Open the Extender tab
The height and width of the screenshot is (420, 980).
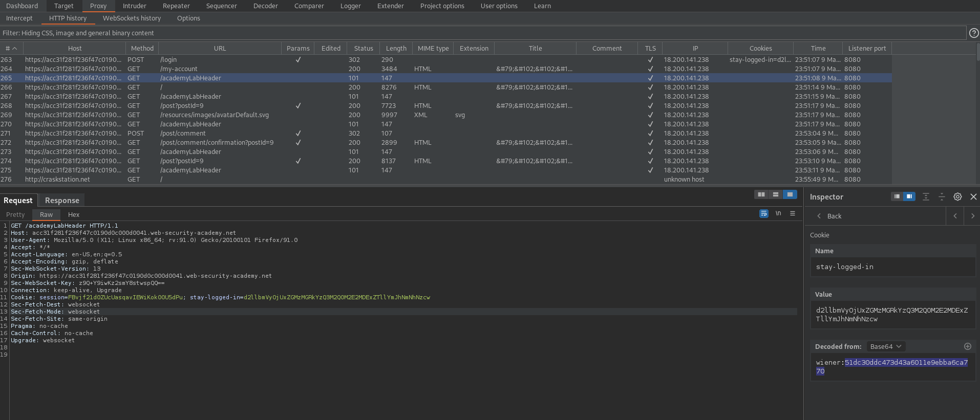[x=391, y=6]
